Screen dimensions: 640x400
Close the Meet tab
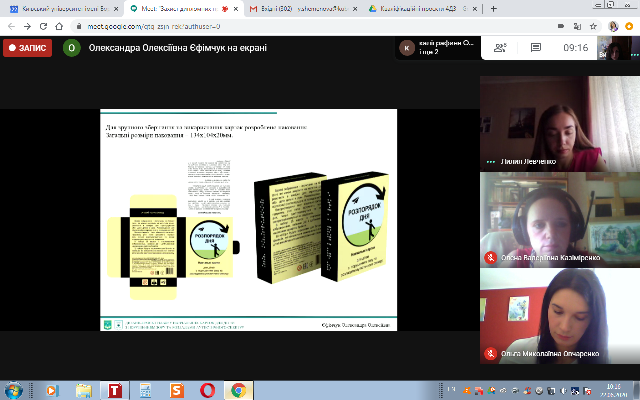236,9
